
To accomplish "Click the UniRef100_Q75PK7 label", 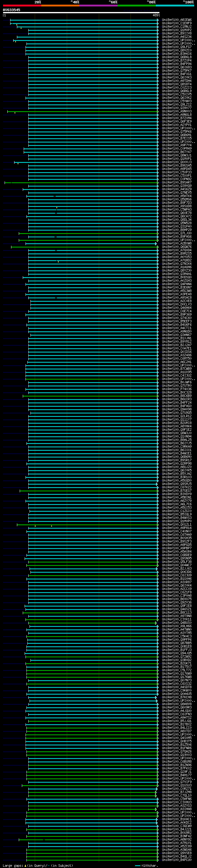I will 177,71.
